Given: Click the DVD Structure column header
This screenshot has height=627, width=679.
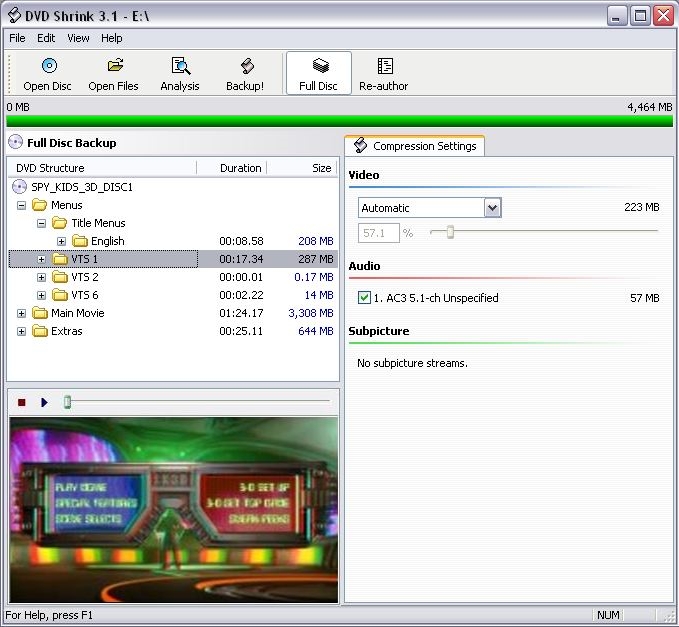Looking at the screenshot, I should (102, 168).
